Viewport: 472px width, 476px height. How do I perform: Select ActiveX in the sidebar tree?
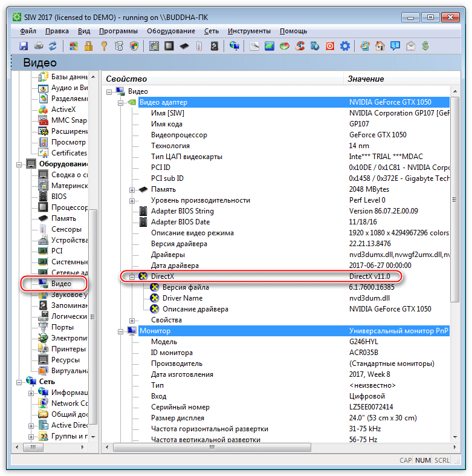pyautogui.click(x=63, y=109)
